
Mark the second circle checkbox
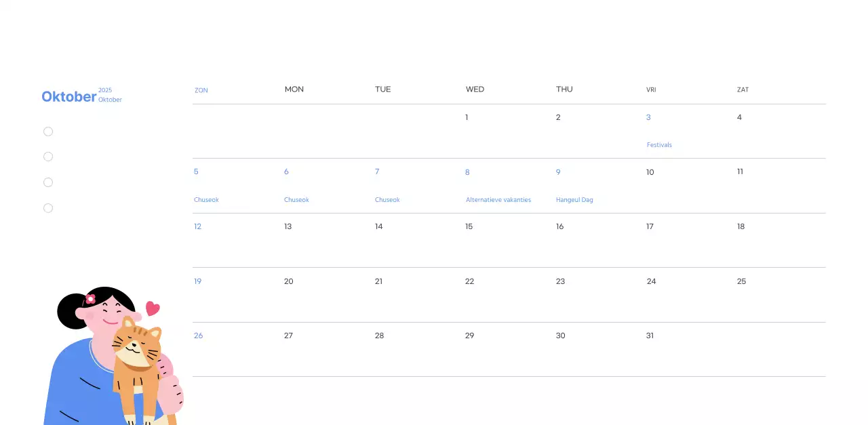48,157
